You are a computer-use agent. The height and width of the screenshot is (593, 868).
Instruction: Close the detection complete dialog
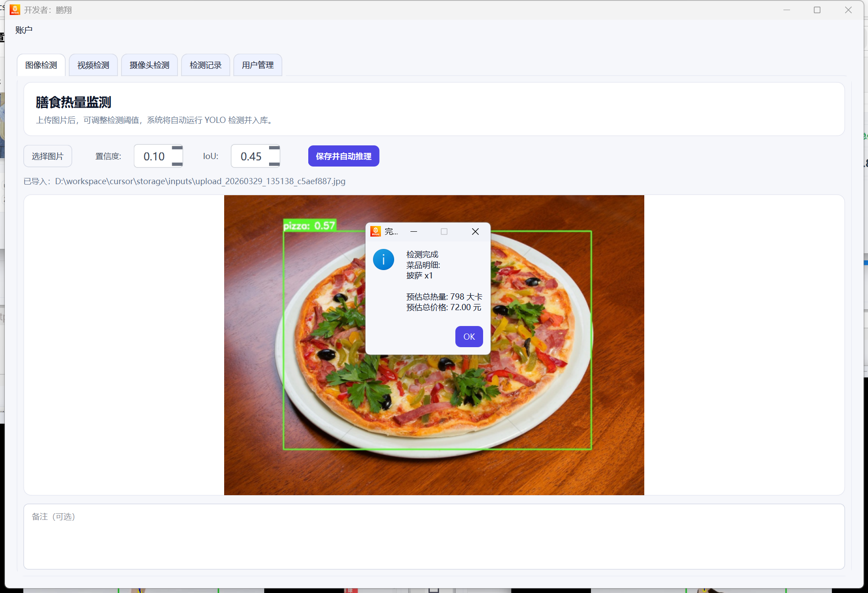click(x=475, y=232)
